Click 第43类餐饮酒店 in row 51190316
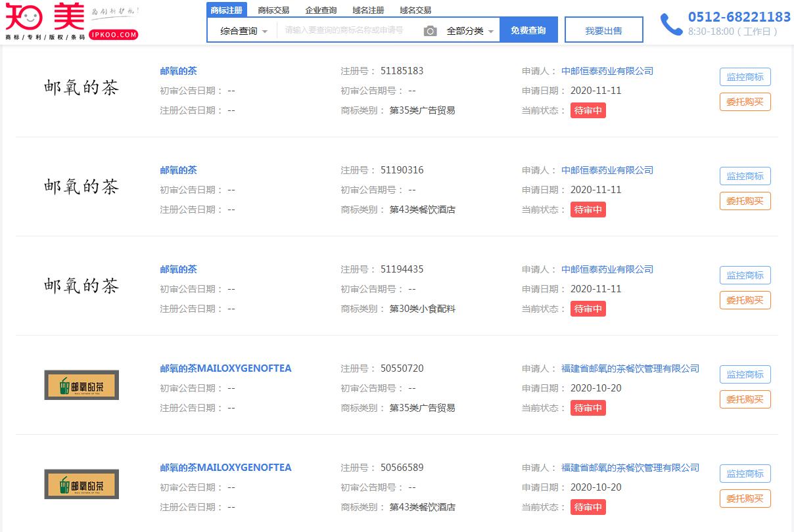Image resolution: width=794 pixels, height=532 pixels. click(x=423, y=210)
